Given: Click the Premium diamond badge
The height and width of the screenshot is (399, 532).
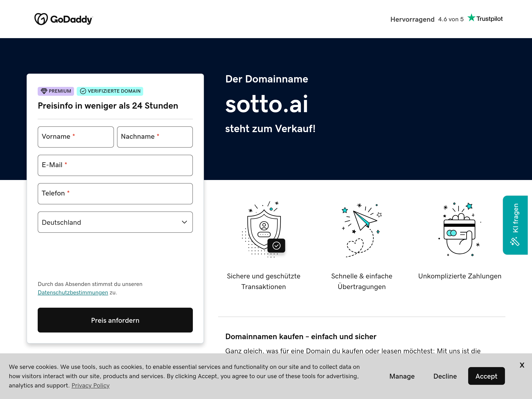Looking at the screenshot, I should (x=56, y=91).
